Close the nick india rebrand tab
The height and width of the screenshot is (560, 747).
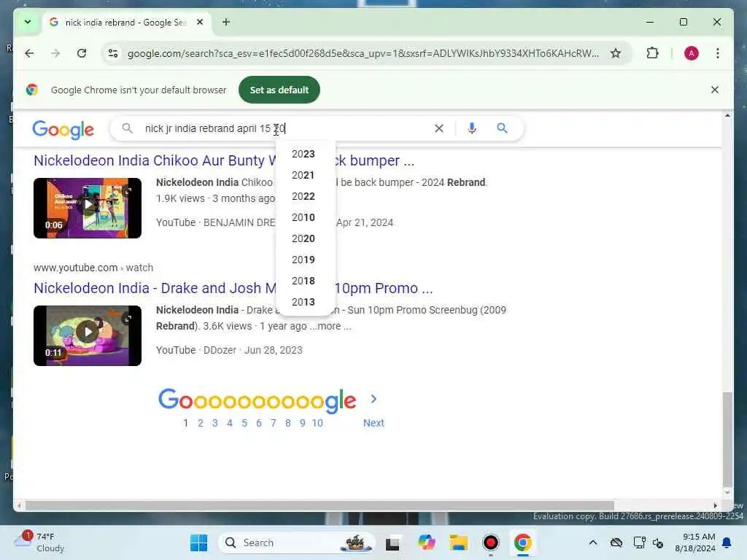(200, 22)
